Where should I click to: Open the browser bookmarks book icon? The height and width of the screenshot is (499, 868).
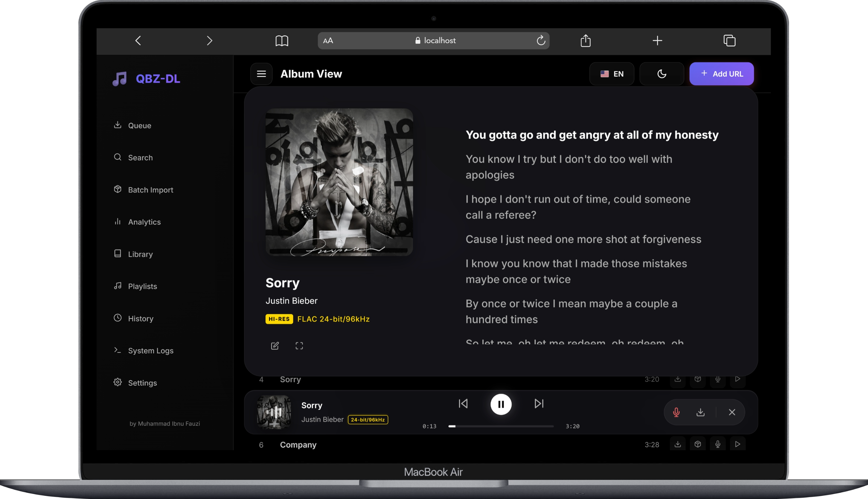pyautogui.click(x=282, y=41)
